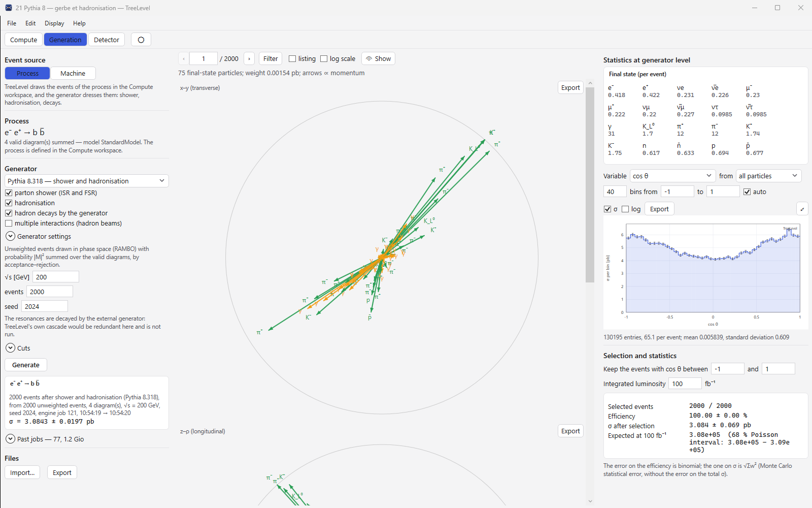Click Export under Files
This screenshot has height=508, width=812.
click(62, 472)
